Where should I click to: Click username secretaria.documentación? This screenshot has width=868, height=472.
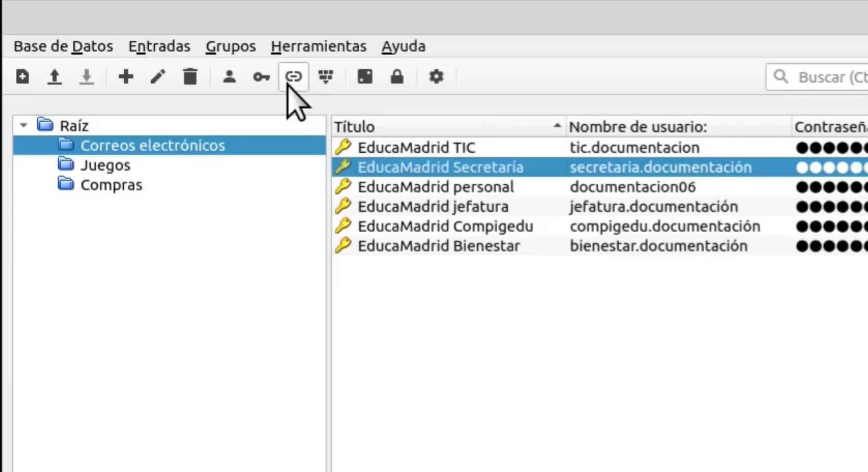661,167
